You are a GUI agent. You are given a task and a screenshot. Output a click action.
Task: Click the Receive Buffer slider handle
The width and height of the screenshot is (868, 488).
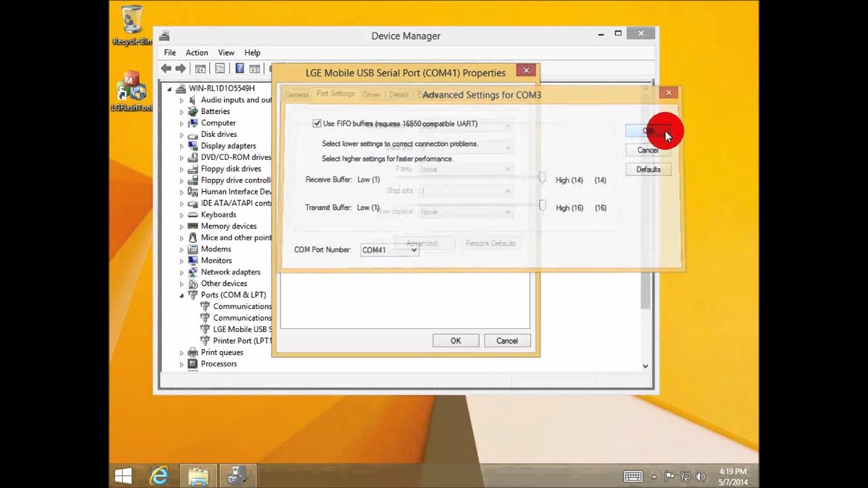(x=542, y=178)
